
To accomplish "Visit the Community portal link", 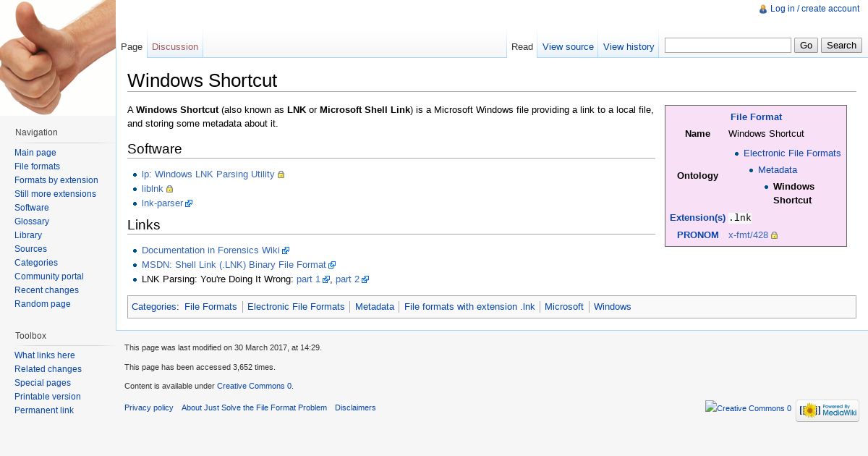I will (x=49, y=276).
